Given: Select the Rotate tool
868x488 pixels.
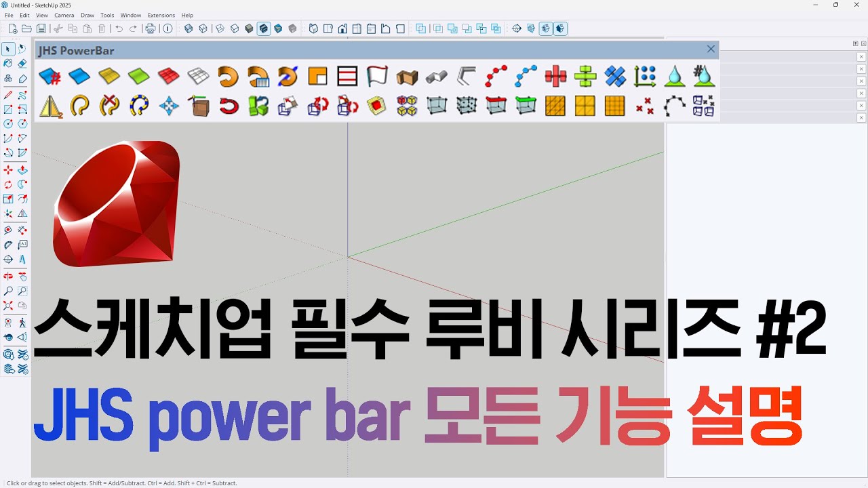Looking at the screenshot, I should (8, 184).
